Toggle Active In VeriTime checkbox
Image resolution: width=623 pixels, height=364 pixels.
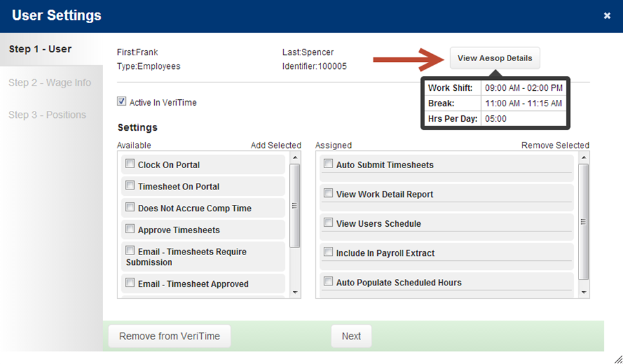(x=122, y=101)
